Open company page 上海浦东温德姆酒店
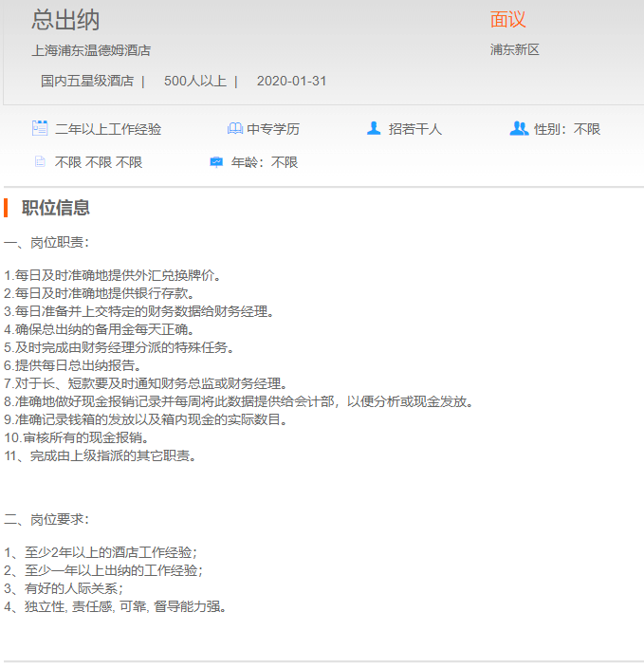 point(91,50)
